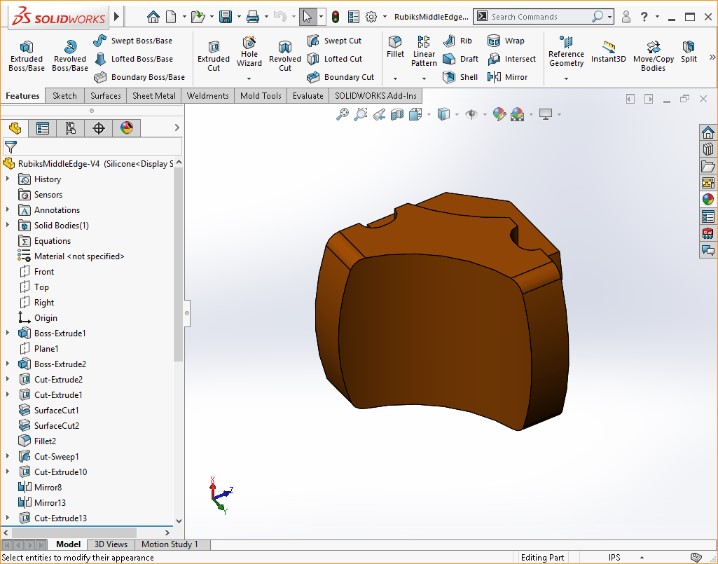
Task: Choose Lofted Boss/Base feature
Action: [134, 59]
